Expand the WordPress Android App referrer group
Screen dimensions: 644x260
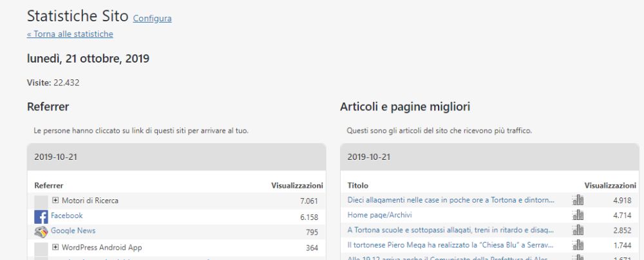pyautogui.click(x=55, y=248)
